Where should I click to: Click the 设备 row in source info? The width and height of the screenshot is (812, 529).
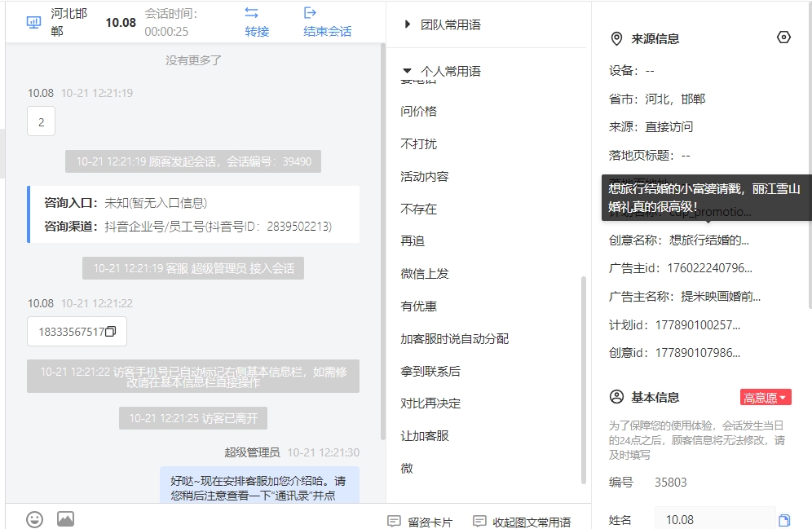click(632, 70)
